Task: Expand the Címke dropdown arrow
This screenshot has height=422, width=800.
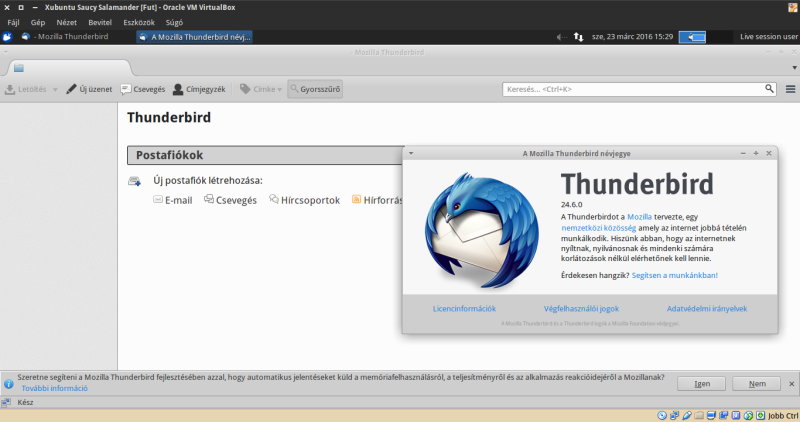Action: [280, 90]
